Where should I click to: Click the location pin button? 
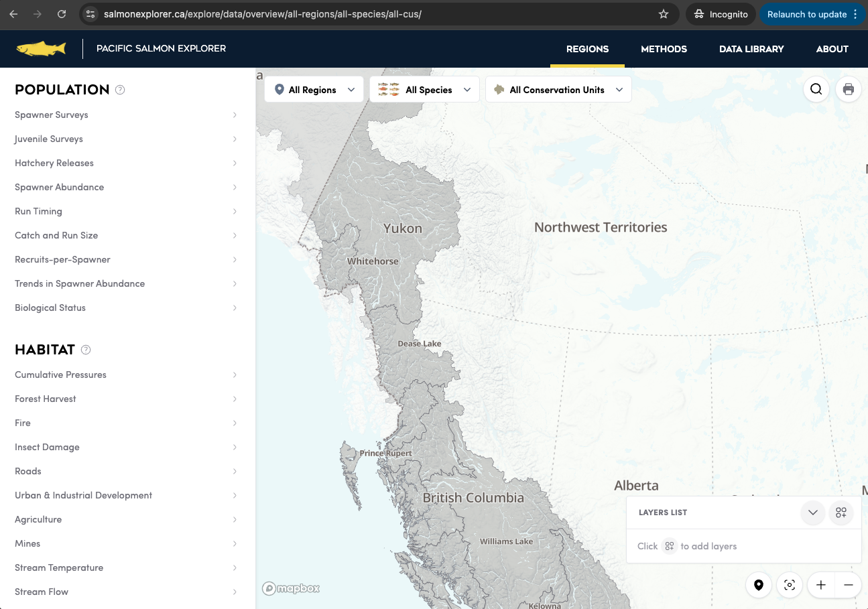tap(759, 585)
